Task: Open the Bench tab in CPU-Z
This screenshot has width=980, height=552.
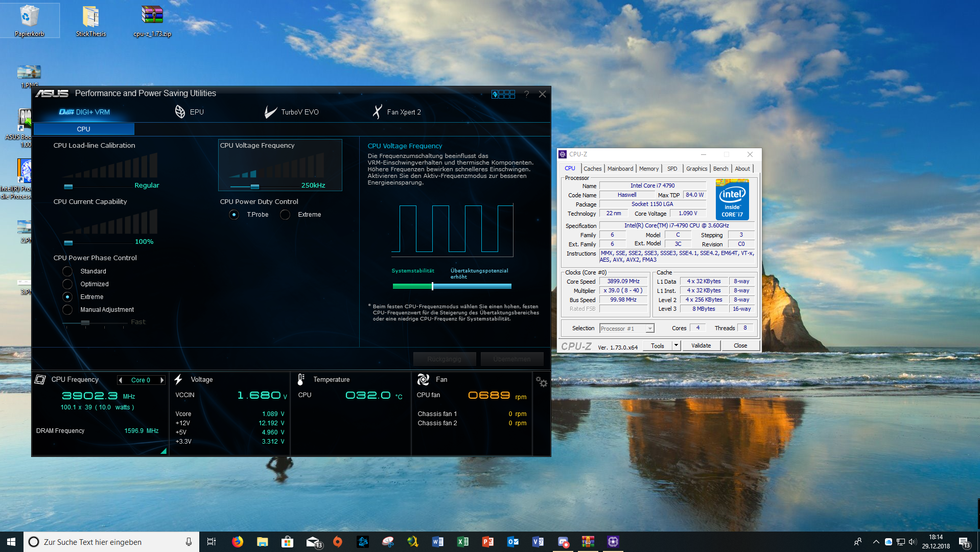Action: tap(720, 169)
